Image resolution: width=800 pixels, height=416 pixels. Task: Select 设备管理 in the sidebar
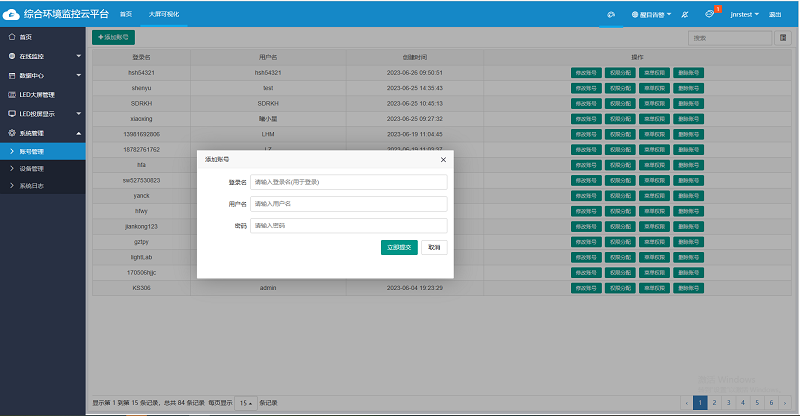tap(31, 169)
